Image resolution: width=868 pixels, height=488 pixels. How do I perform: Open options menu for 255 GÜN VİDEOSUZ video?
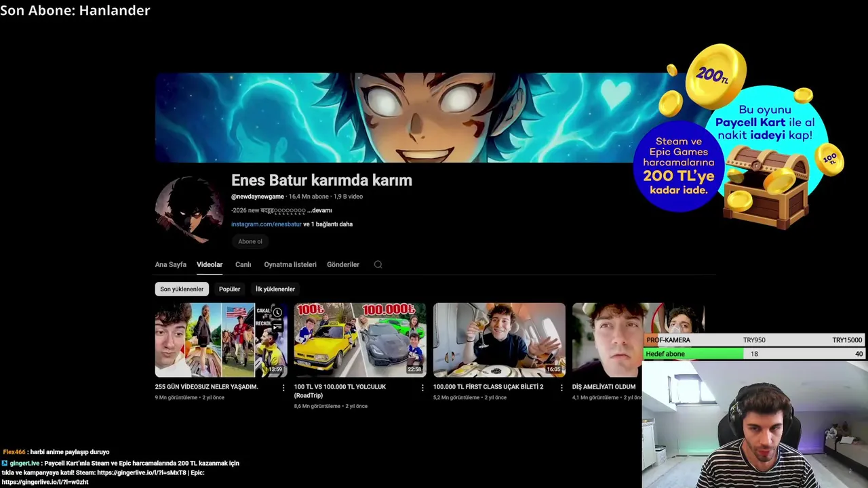(283, 388)
